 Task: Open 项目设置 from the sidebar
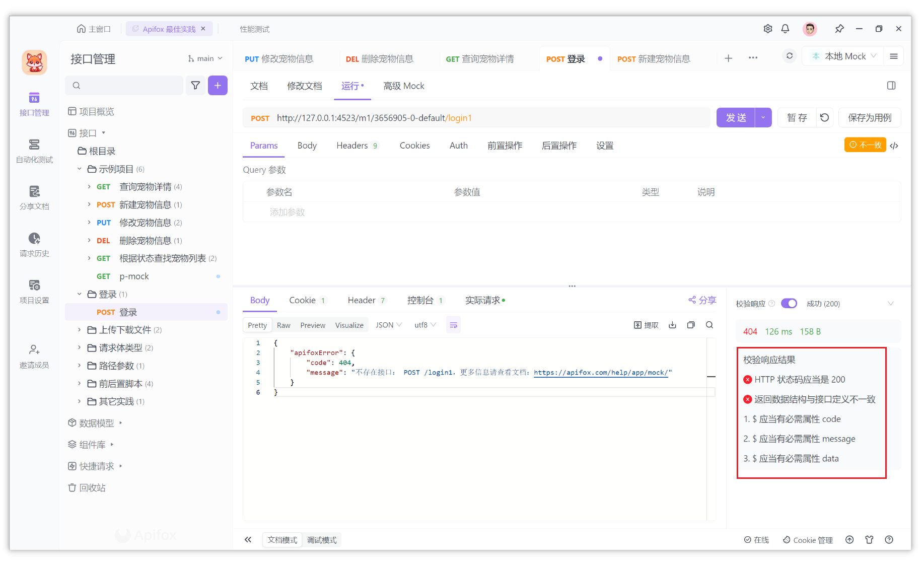[34, 291]
